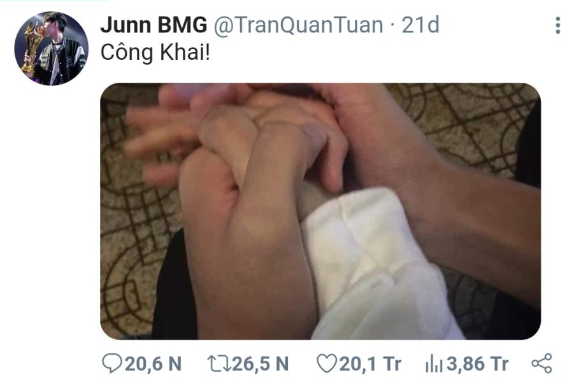
Task: Click the display name Junn BMG
Action: 154,25
